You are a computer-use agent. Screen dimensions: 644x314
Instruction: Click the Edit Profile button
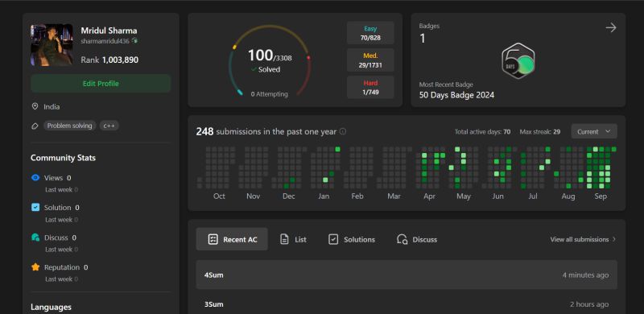coord(101,84)
